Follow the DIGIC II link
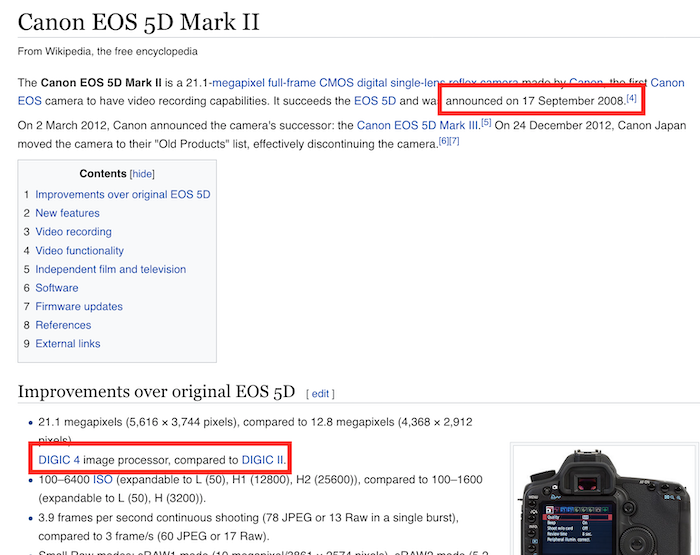Screen dimensions: 700x555 263,459
